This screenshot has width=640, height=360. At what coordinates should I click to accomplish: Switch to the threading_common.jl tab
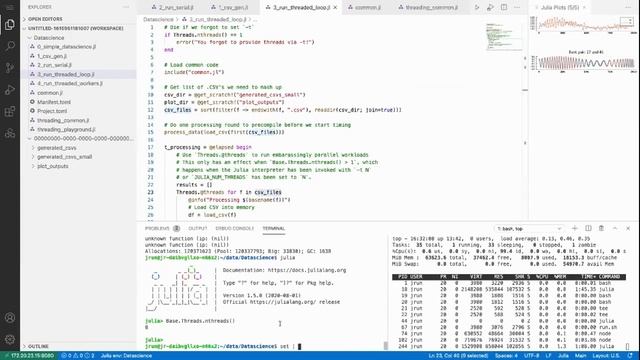coord(428,7)
